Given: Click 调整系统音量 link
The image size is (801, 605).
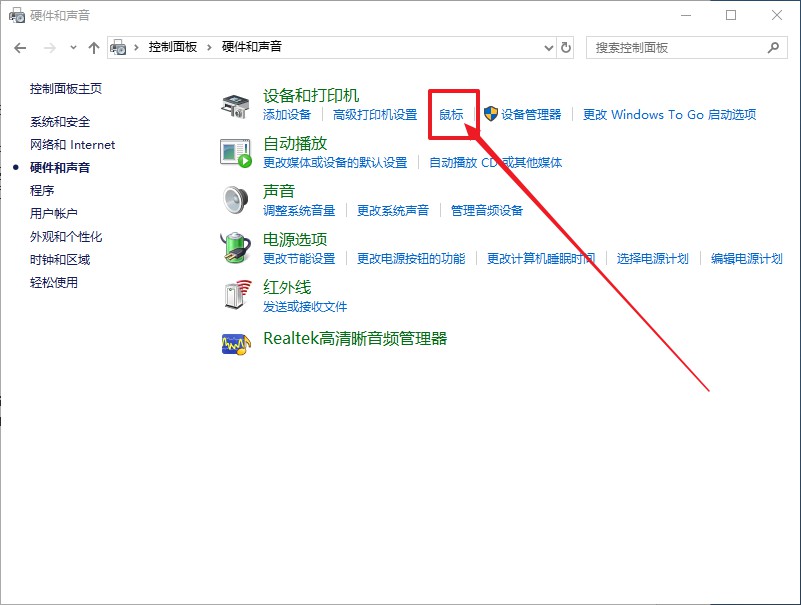Looking at the screenshot, I should tap(299, 211).
